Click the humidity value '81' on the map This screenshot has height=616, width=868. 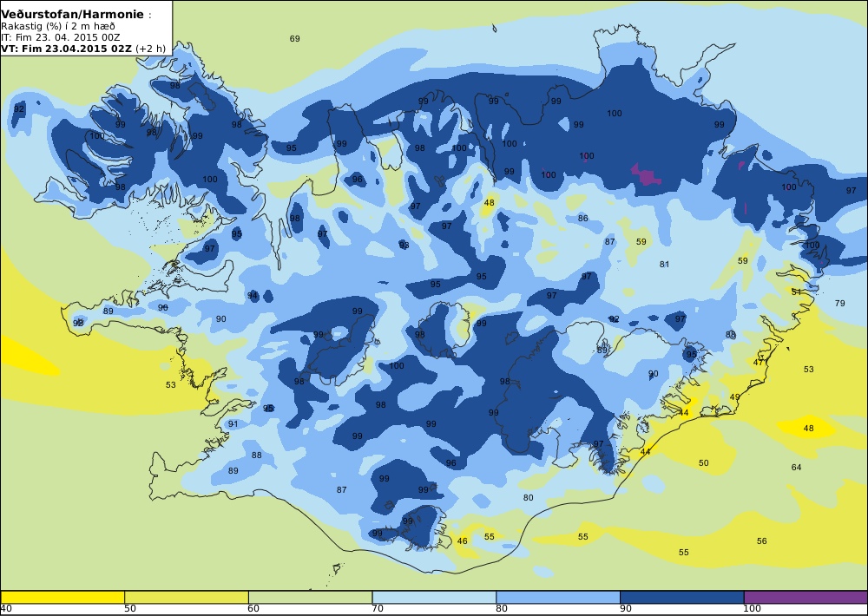click(x=665, y=265)
